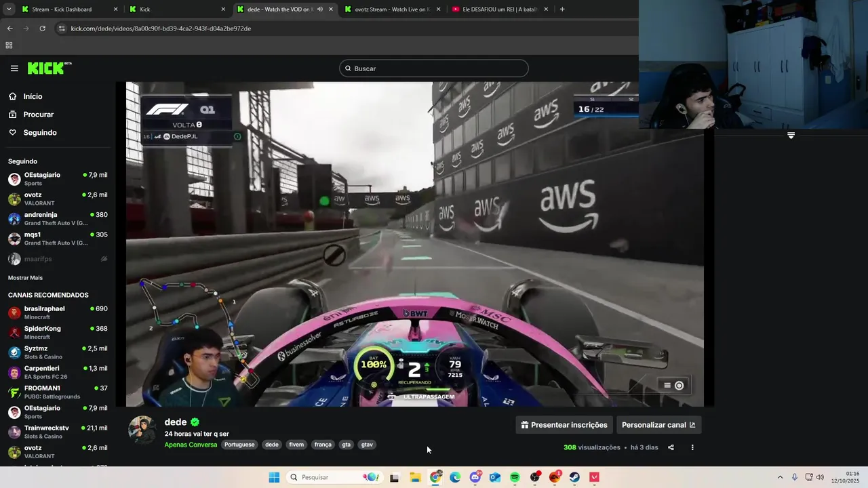Click the green KICK logo
Viewport: 868px width, 488px height.
(x=50, y=68)
